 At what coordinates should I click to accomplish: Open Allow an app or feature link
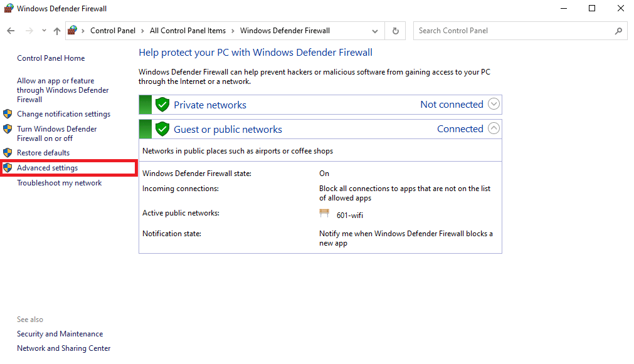coord(63,90)
